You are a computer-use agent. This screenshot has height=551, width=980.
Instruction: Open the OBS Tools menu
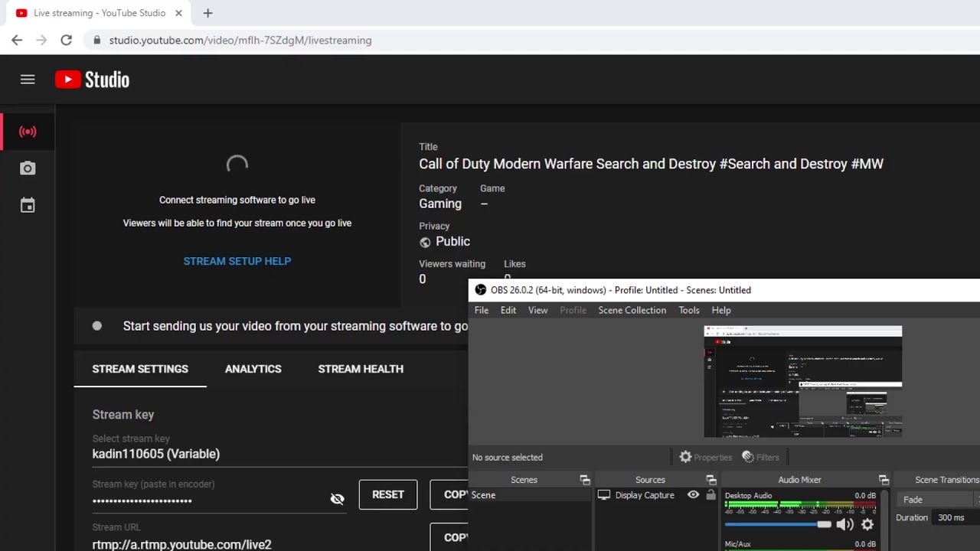coord(689,310)
